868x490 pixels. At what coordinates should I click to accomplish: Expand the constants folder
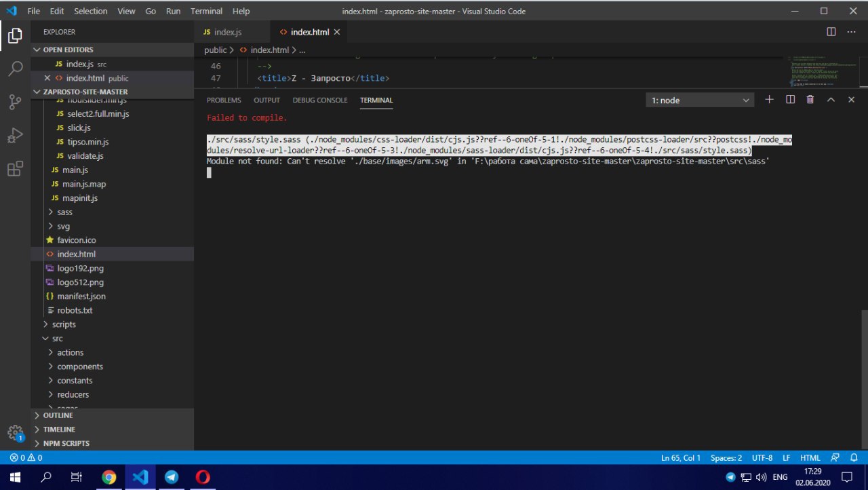coord(112,380)
